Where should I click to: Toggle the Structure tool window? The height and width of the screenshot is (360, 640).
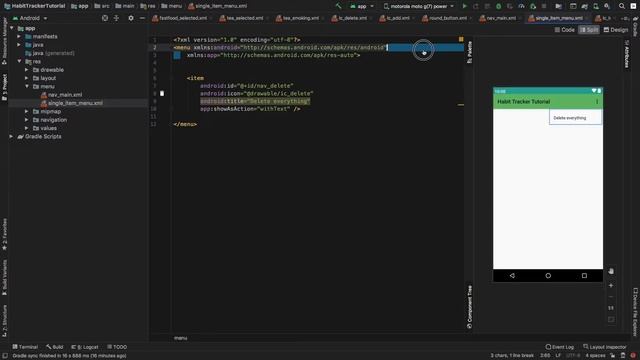coord(4,321)
